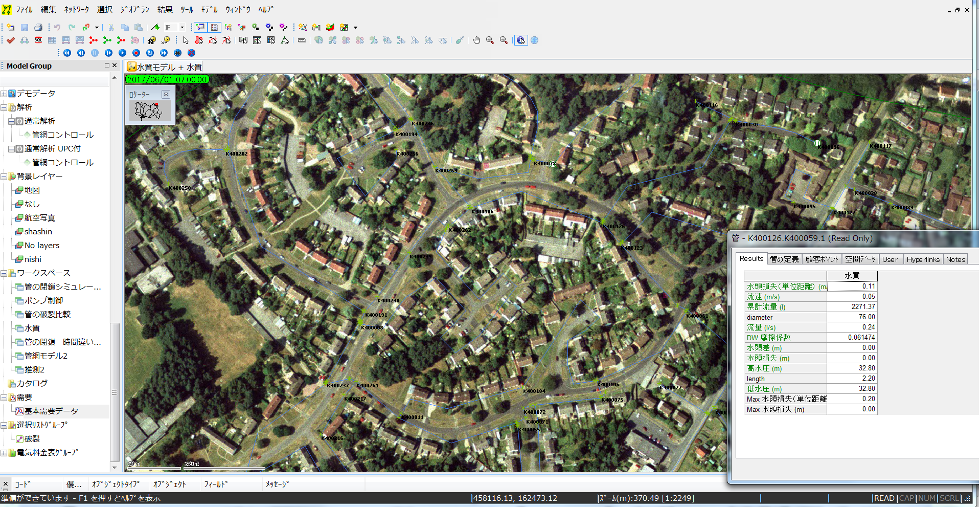Select the text label 'A' tool
Image resolution: width=980 pixels, height=507 pixels.
pos(285,40)
